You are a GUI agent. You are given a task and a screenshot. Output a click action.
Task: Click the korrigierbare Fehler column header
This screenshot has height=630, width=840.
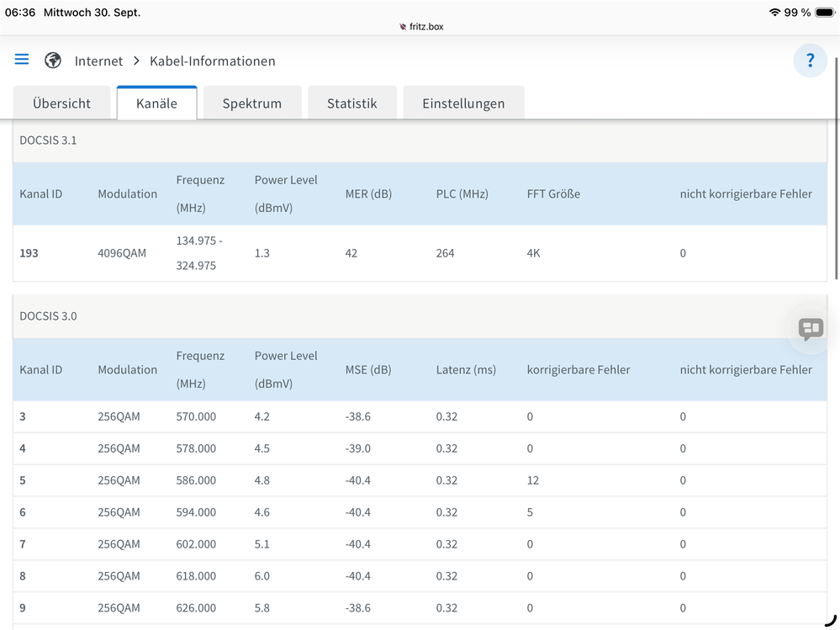point(578,369)
